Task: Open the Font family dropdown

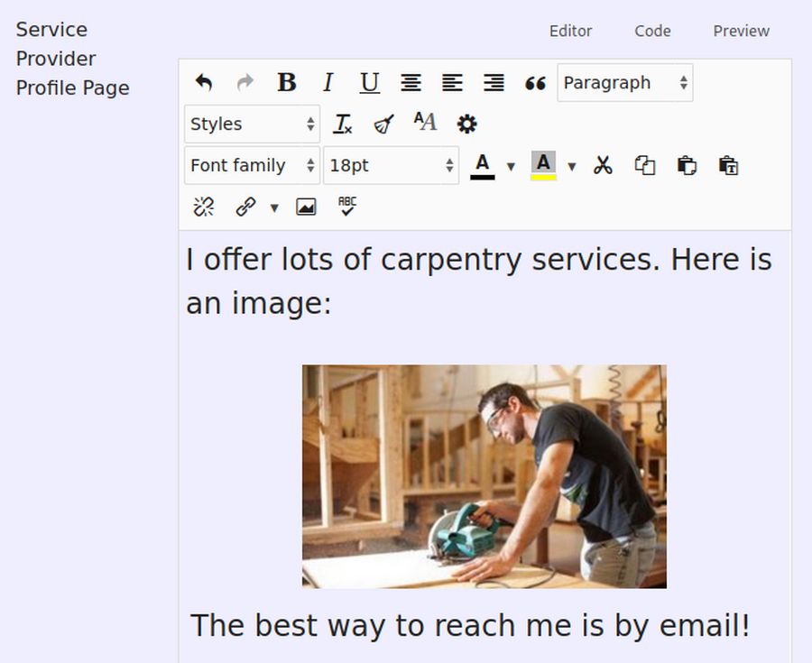Action: click(252, 165)
